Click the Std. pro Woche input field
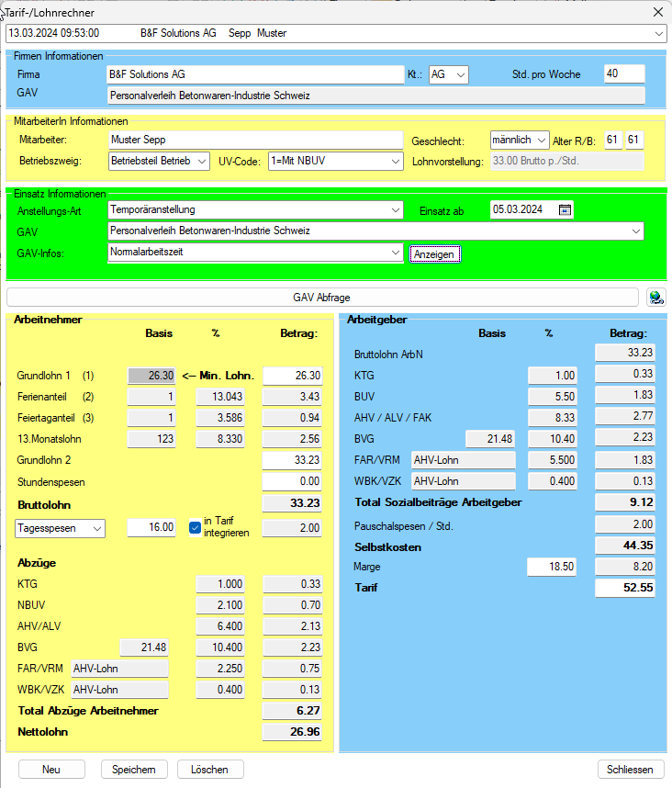The image size is (672, 788). tap(623, 74)
